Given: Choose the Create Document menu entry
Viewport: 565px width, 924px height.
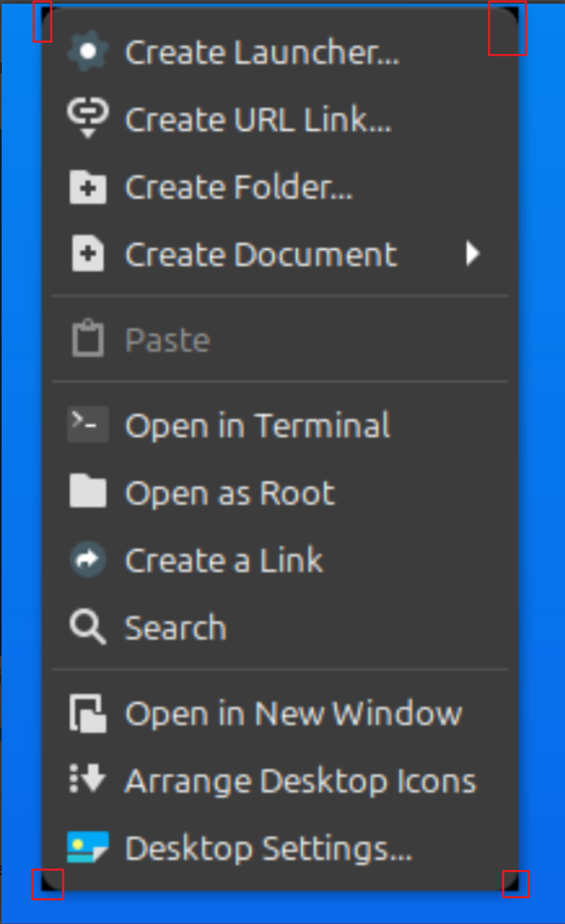Looking at the screenshot, I should tap(261, 255).
